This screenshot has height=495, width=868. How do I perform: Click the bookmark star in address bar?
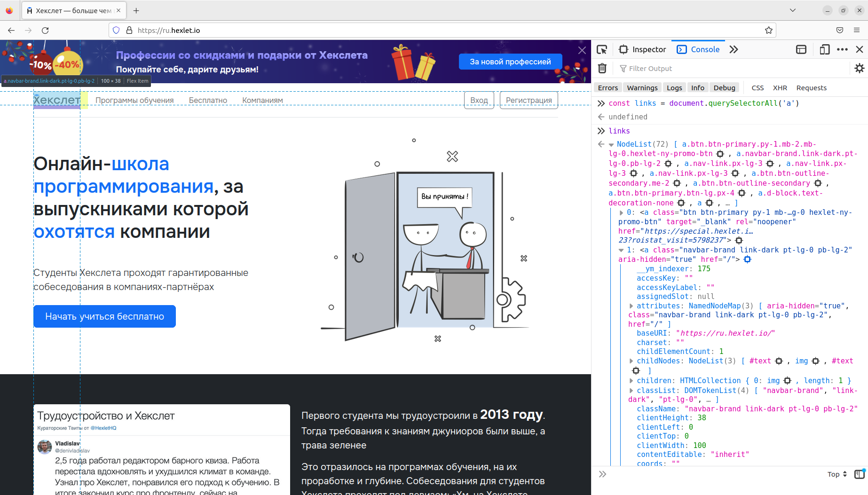[769, 30]
